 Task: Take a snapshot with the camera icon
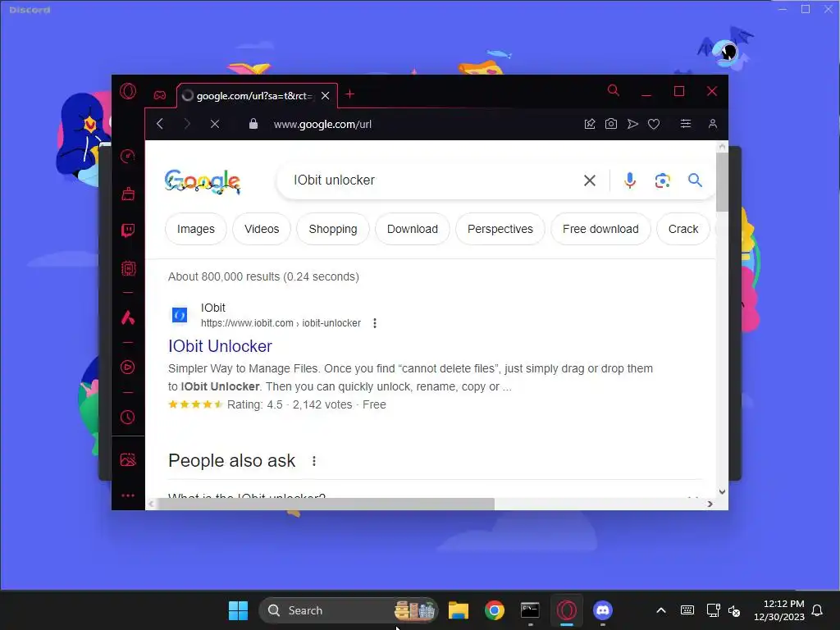pyautogui.click(x=610, y=124)
